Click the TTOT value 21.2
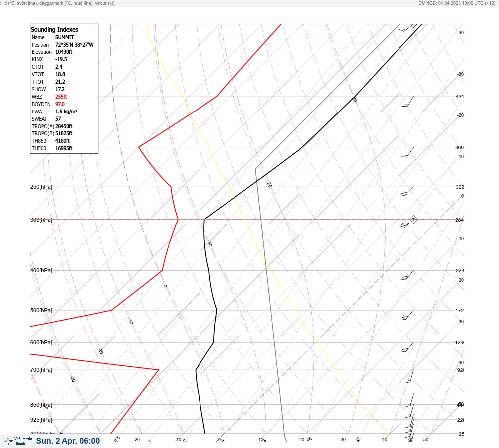Viewport: 499px width, 448px height. point(60,82)
